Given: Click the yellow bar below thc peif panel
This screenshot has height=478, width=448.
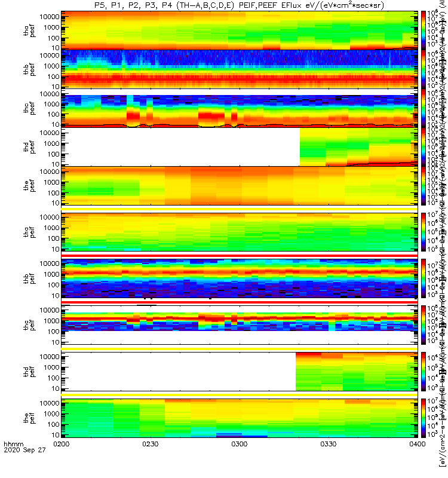Looking at the screenshot, I should [x=240, y=348].
